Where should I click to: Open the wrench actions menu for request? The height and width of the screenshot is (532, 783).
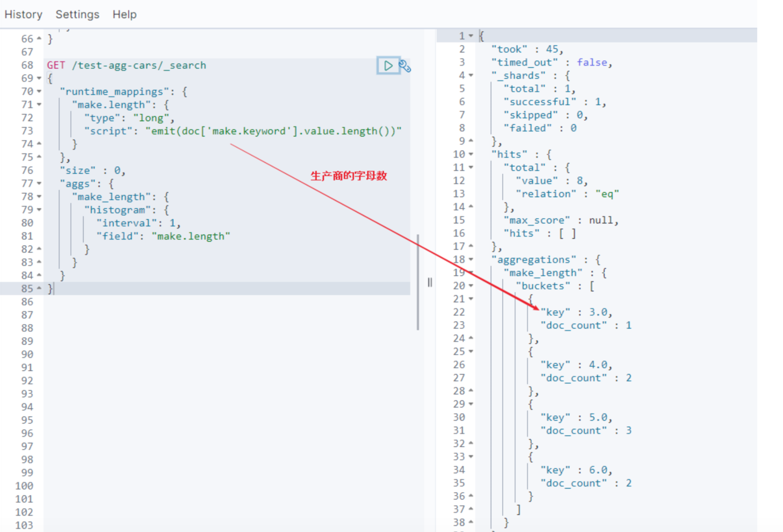tap(405, 66)
